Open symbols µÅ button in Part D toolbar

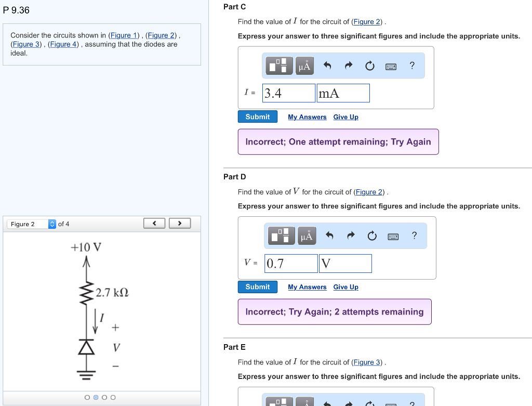click(x=307, y=235)
